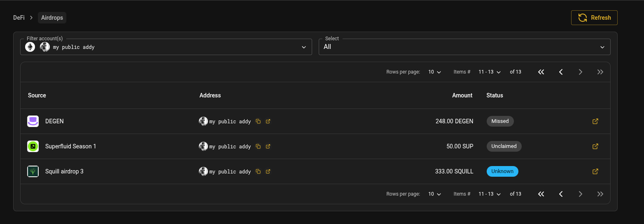Open the Select status dropdown showing All
This screenshot has height=224, width=644.
(464, 47)
